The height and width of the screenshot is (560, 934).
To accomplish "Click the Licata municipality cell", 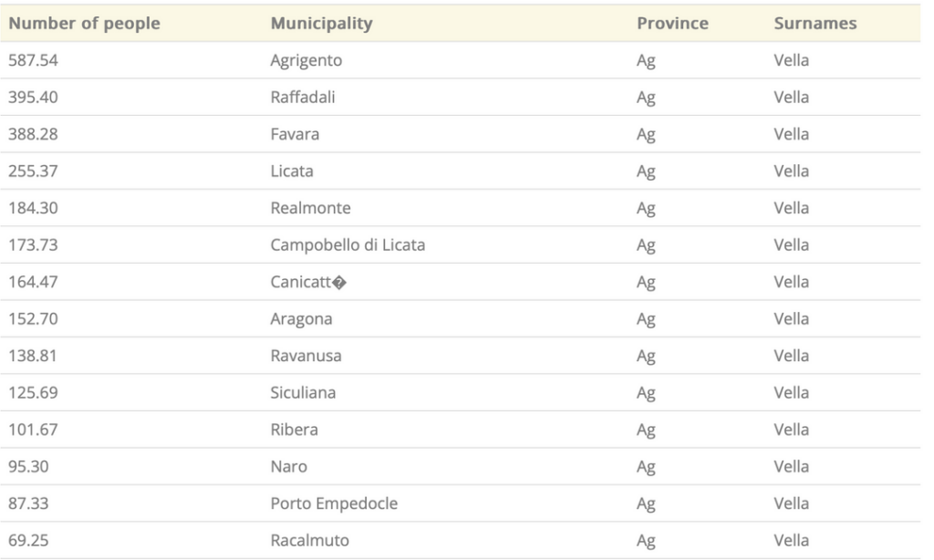I will pos(292,171).
